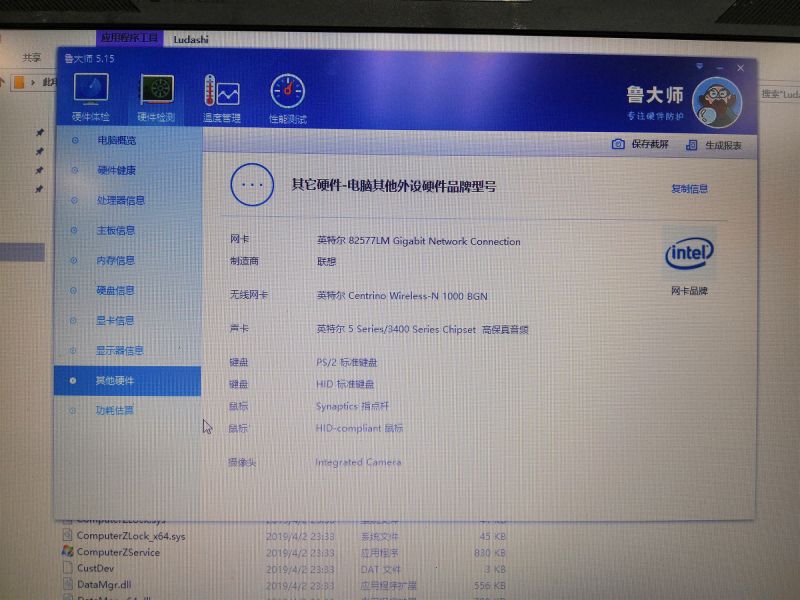
Task: Click 生成报表 to generate a report
Action: click(714, 145)
